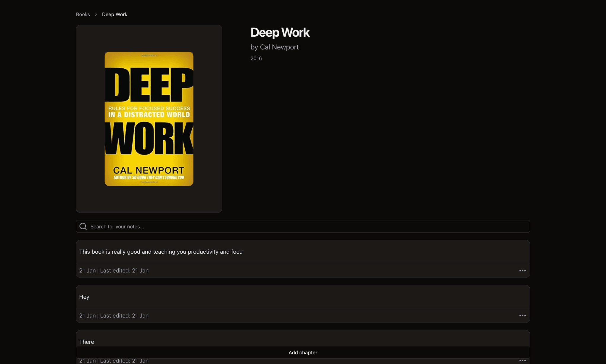Viewport: 606px width, 364px height.
Task: Select the 'There' note text
Action: [x=87, y=342]
